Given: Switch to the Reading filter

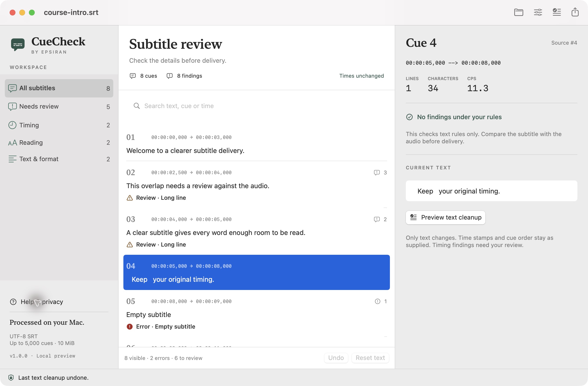Looking at the screenshot, I should tap(59, 143).
